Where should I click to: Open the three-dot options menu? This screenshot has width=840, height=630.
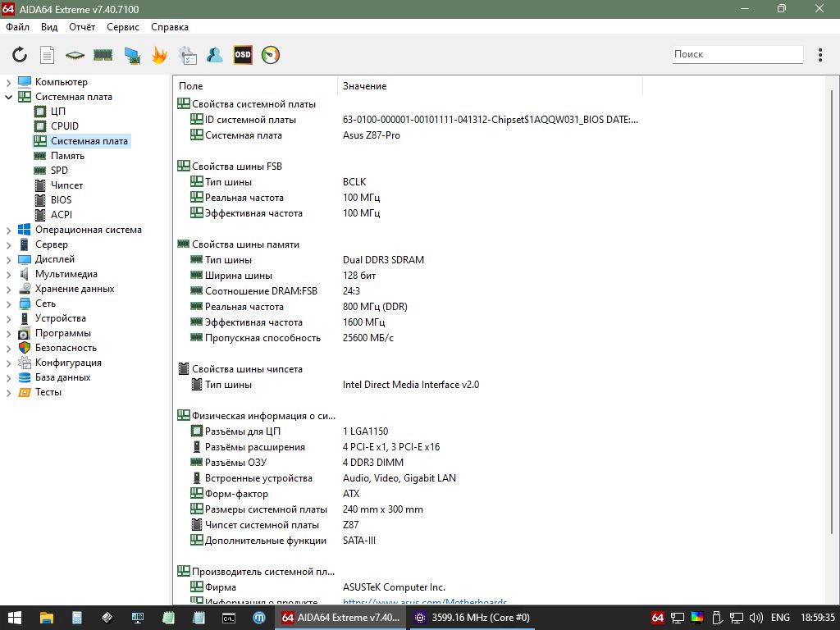(820, 55)
